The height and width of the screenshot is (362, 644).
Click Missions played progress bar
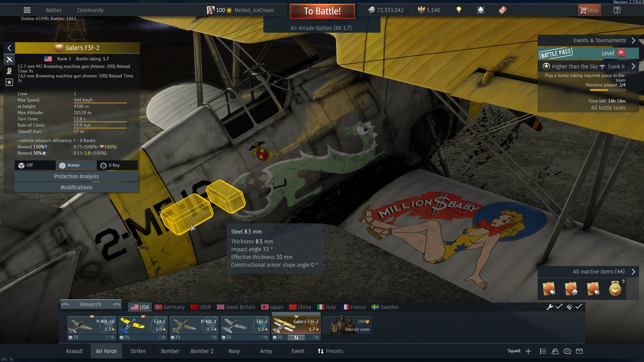point(608,90)
